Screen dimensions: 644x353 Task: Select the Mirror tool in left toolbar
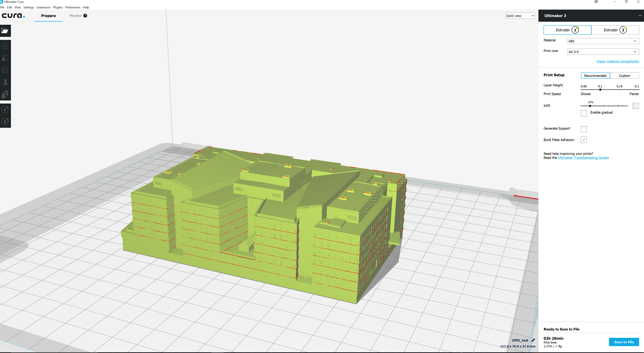click(x=5, y=82)
